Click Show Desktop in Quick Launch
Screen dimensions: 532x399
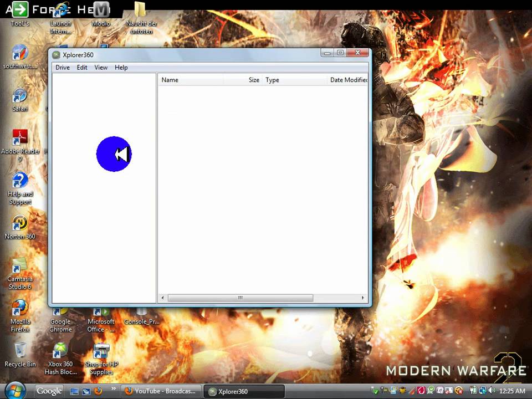point(74,391)
